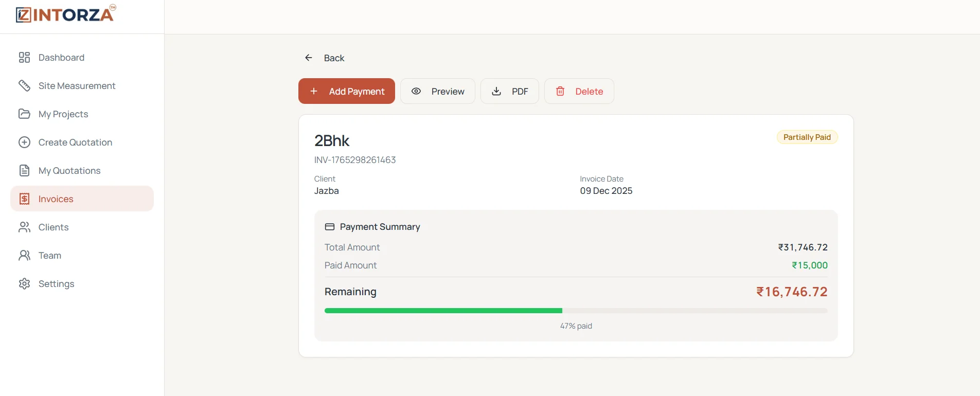980x396 pixels.
Task: Click the plus icon in Add Payment
Action: [x=314, y=91]
